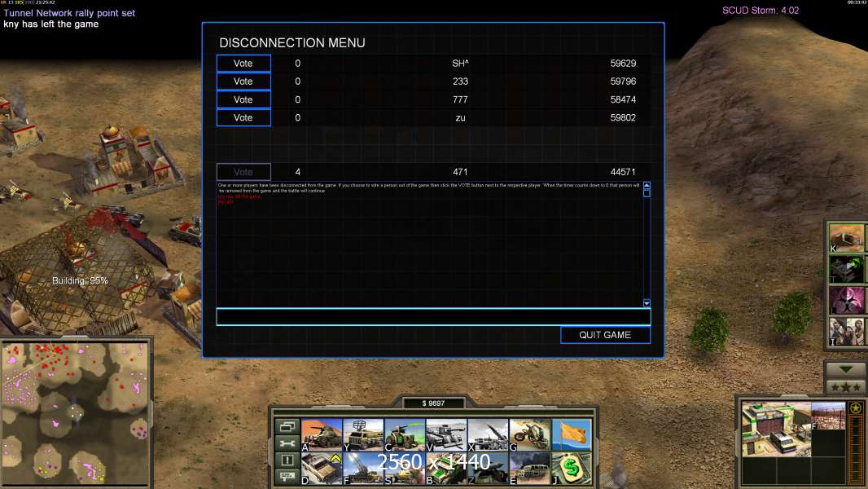This screenshot has height=489, width=868.
Task: Click the value '44571' in 471 row
Action: click(623, 172)
